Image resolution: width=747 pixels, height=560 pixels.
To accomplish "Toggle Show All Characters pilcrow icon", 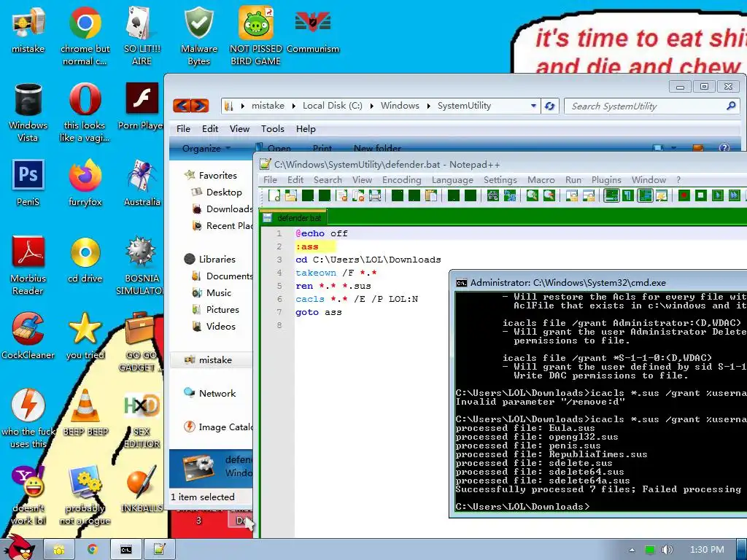I will [628, 195].
